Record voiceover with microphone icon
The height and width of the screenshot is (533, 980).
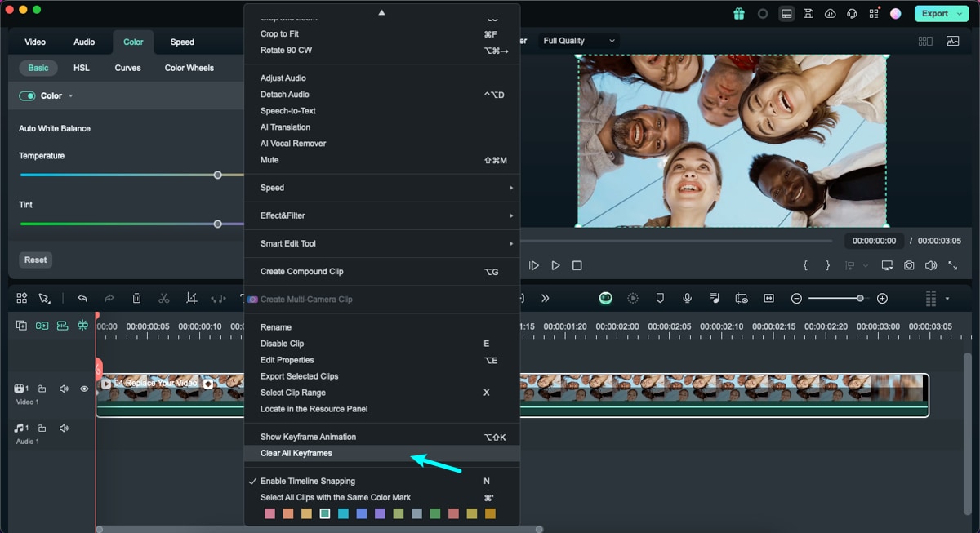click(688, 299)
